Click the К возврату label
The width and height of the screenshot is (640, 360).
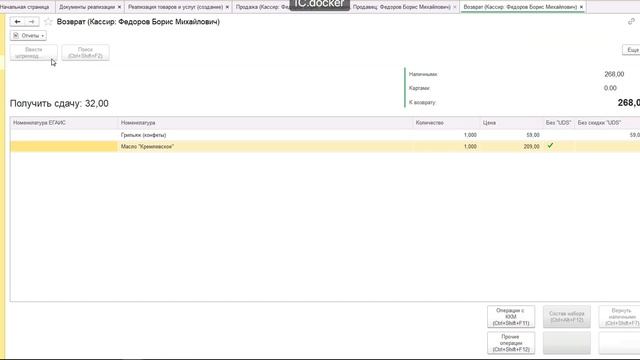pyautogui.click(x=422, y=102)
